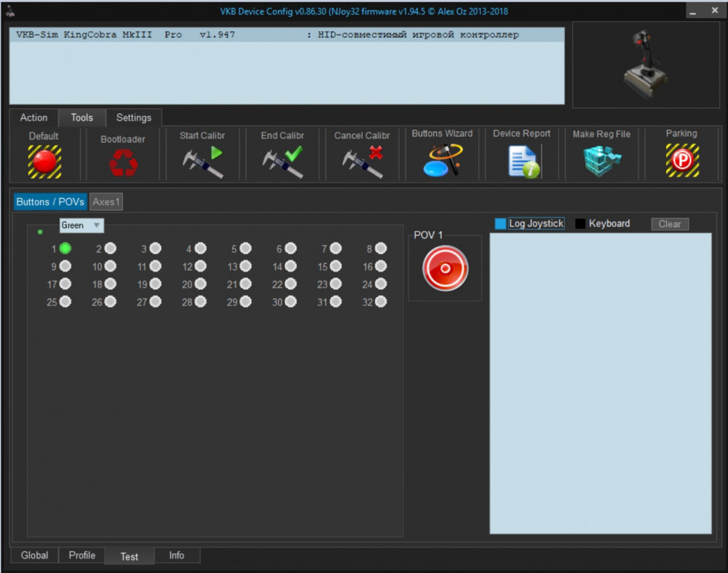This screenshot has width=728, height=573.
Task: Click button 28 indicator light
Action: coord(201,302)
